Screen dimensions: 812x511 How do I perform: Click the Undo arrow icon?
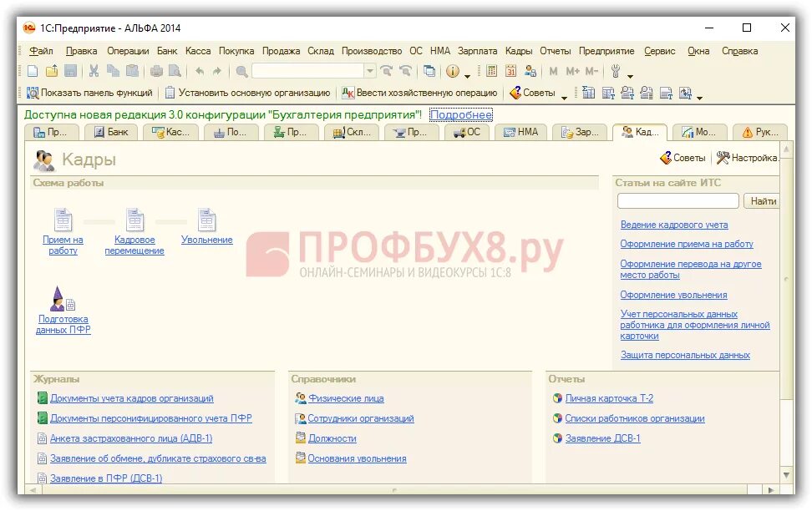(x=200, y=71)
